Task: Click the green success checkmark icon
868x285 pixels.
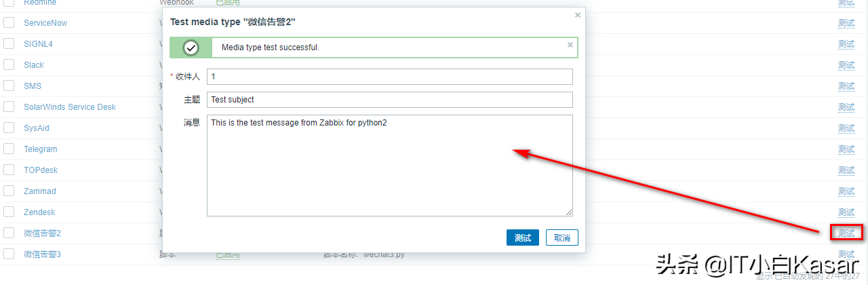Action: [x=191, y=47]
